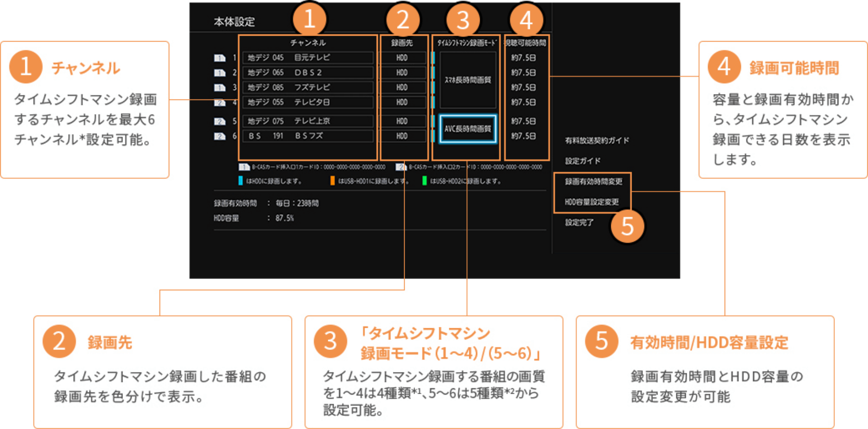Toggle the blue HDD indicator beside channel 5
Viewport: 868px width, 429px height.
[433, 121]
